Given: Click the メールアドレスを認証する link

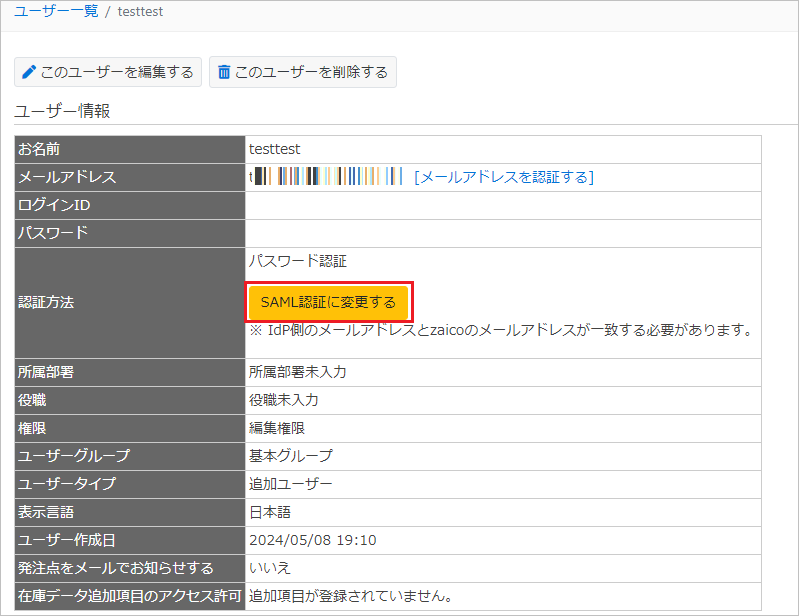Looking at the screenshot, I should click(x=504, y=177).
